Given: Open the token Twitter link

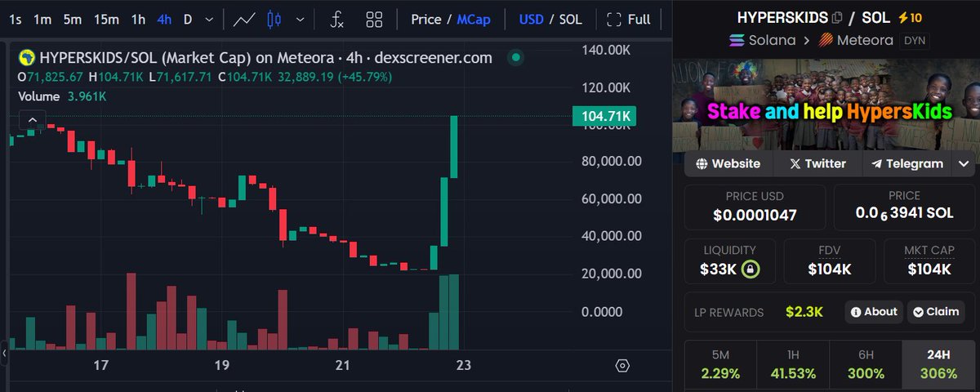Looking at the screenshot, I should tap(817, 163).
